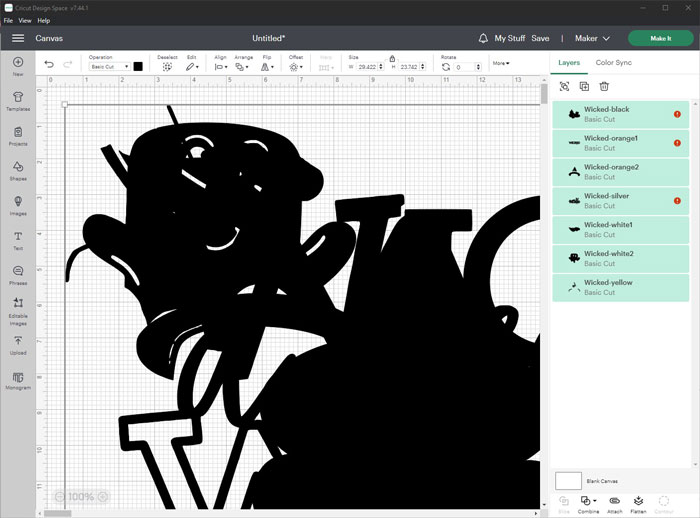Click the Canvas title

49,38
